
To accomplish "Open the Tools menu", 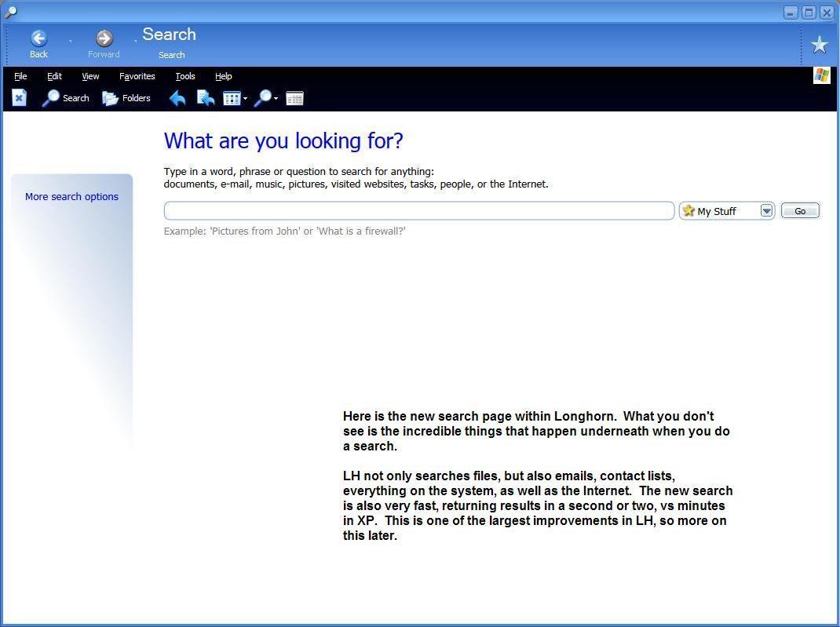I will [x=185, y=76].
